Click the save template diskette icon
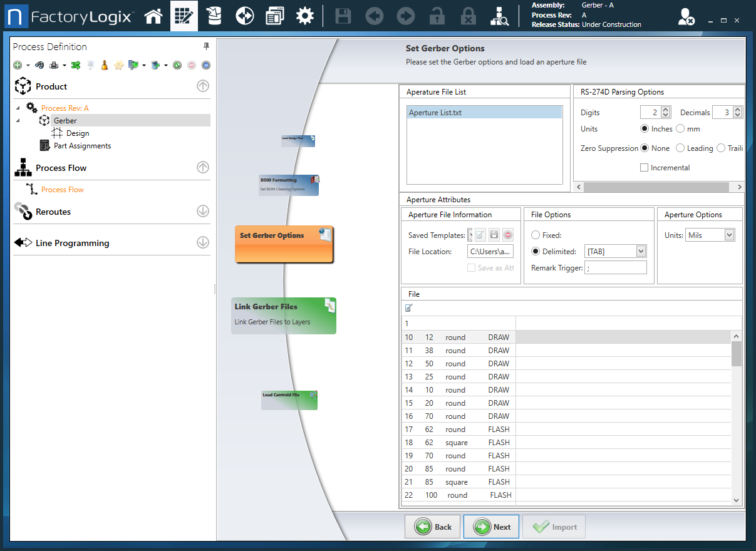The image size is (756, 551). pos(494,235)
